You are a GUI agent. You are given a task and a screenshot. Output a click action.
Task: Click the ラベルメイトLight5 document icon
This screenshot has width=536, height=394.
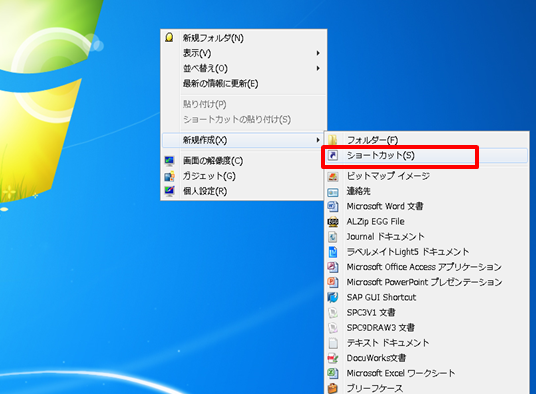pyautogui.click(x=333, y=252)
